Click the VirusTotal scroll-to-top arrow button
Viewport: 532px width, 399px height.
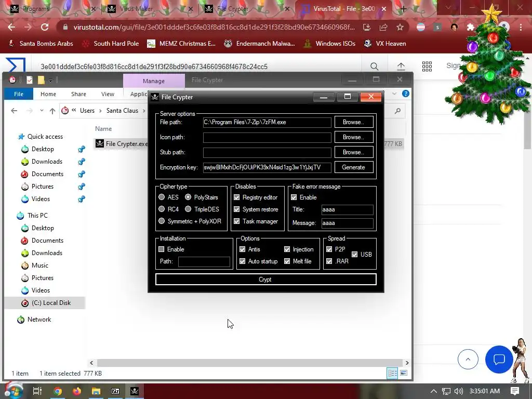pos(468,359)
